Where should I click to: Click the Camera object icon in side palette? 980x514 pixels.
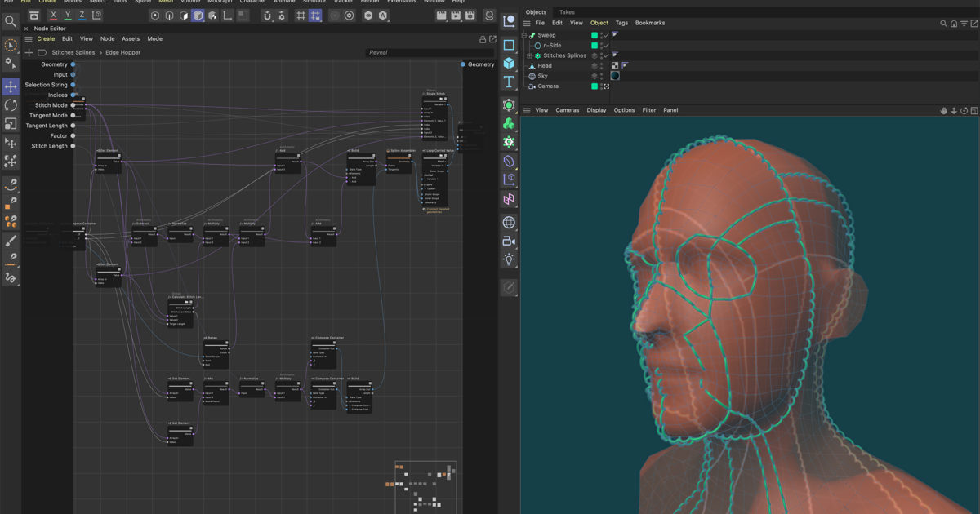click(x=509, y=241)
